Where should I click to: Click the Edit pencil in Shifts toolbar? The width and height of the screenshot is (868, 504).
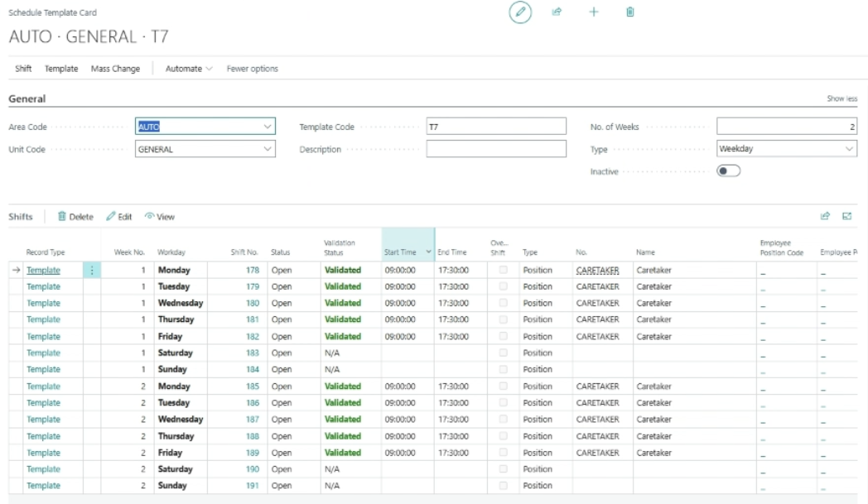click(x=111, y=217)
